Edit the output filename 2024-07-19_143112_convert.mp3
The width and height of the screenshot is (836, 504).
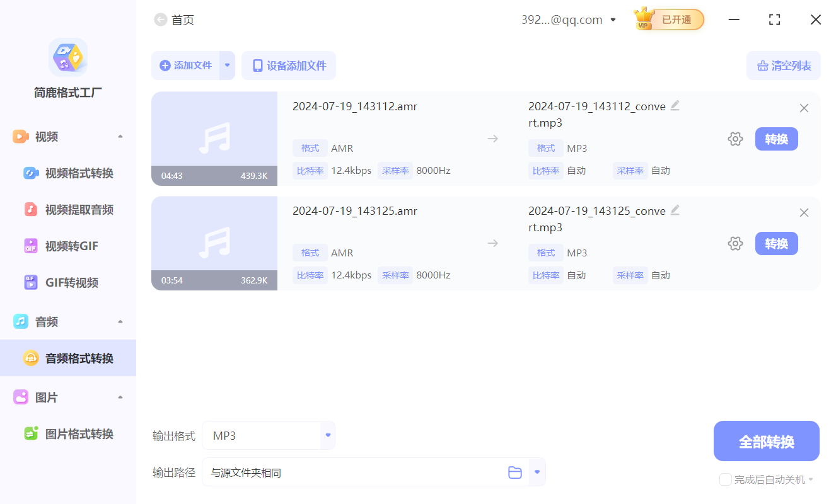pyautogui.click(x=675, y=106)
